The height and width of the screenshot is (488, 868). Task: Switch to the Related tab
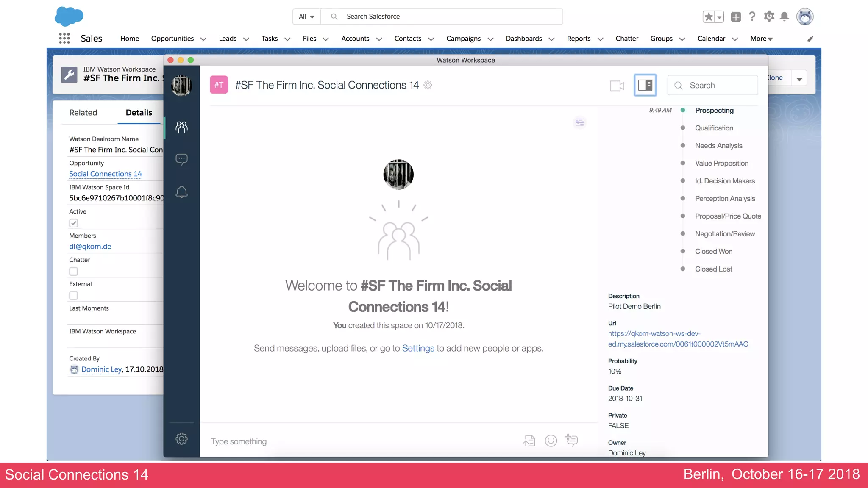83,113
